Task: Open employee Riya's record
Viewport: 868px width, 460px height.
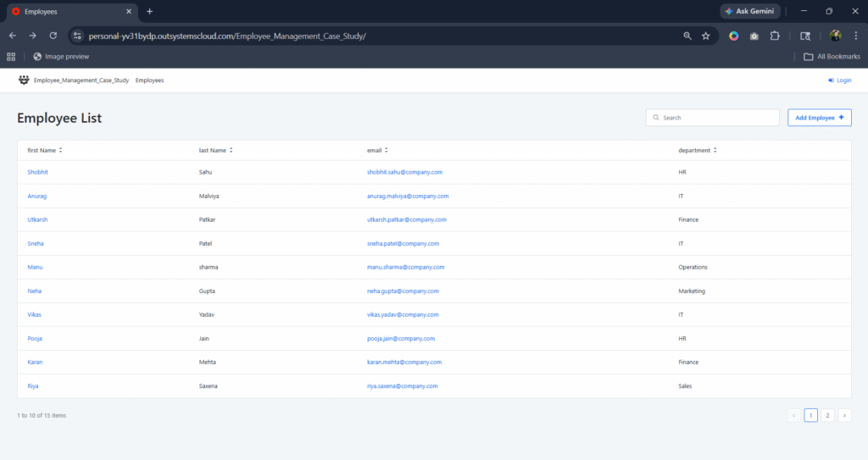Action: click(33, 385)
